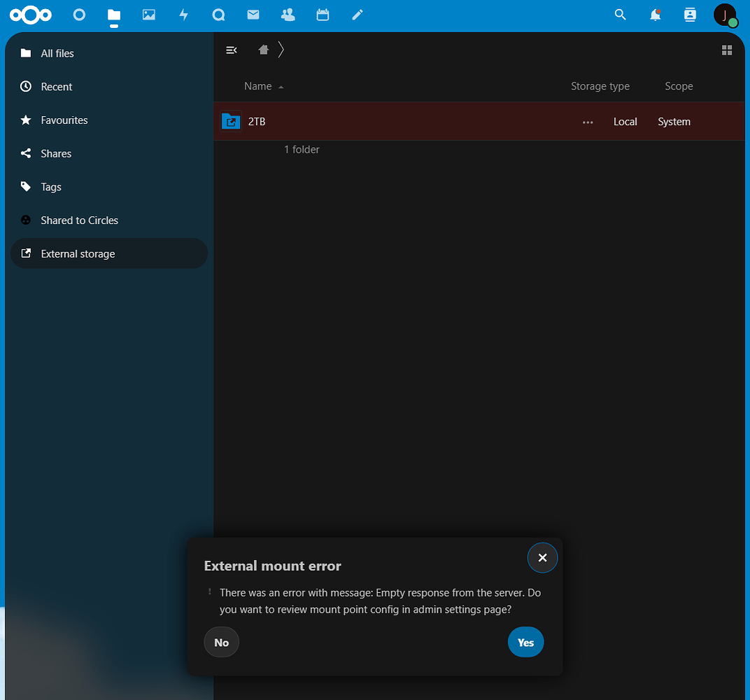Toggle grid view for the file list
This screenshot has height=700, width=750.
point(727,50)
